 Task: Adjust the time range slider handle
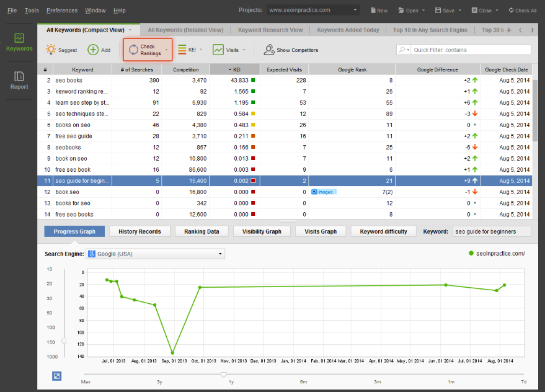coord(223,375)
